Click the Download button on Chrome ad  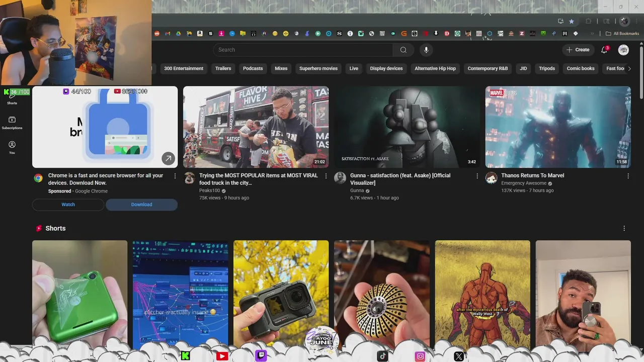141,205
